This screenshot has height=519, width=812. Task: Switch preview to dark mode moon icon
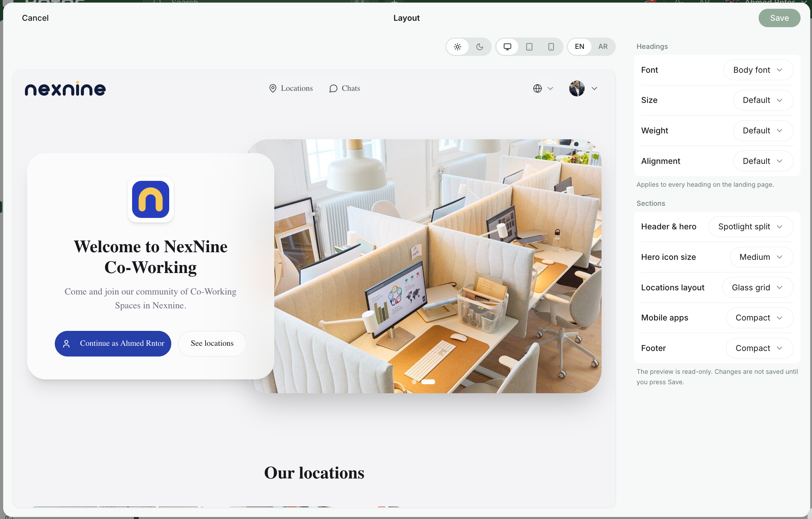coord(480,47)
